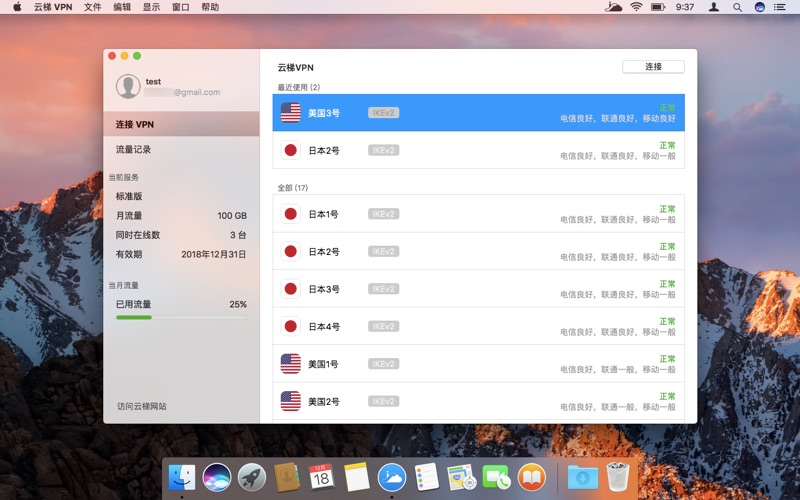The image size is (800, 500).
Task: Click the user account menu bar icon
Action: pyautogui.click(x=714, y=7)
